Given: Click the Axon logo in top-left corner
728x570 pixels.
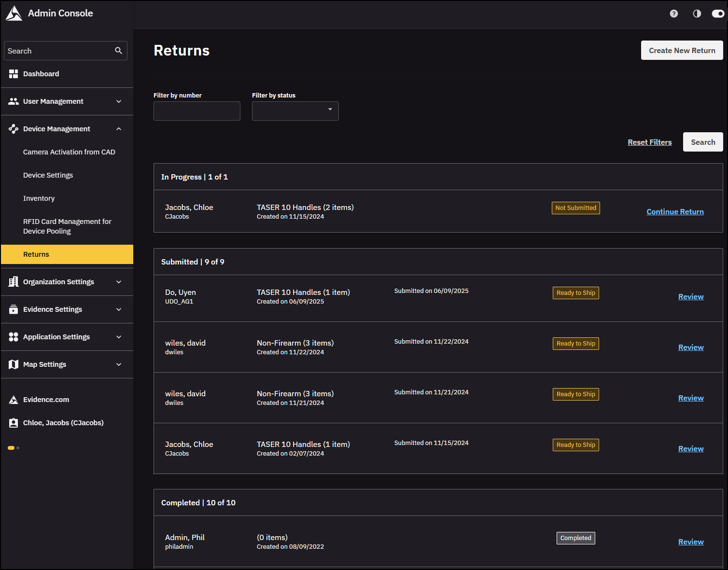Looking at the screenshot, I should tap(14, 13).
